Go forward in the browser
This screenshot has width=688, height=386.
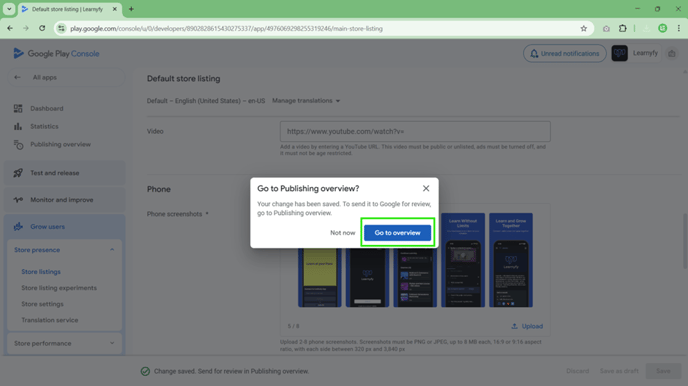click(x=26, y=29)
